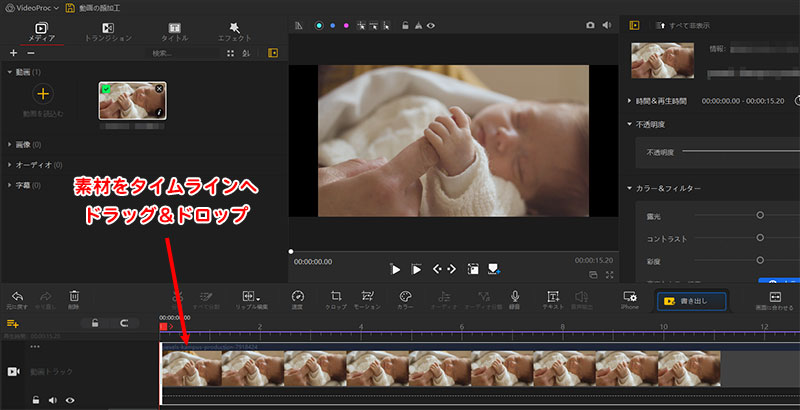Expand the 時間&再生時間 section
Image resolution: width=800 pixels, height=410 pixels.
630,101
